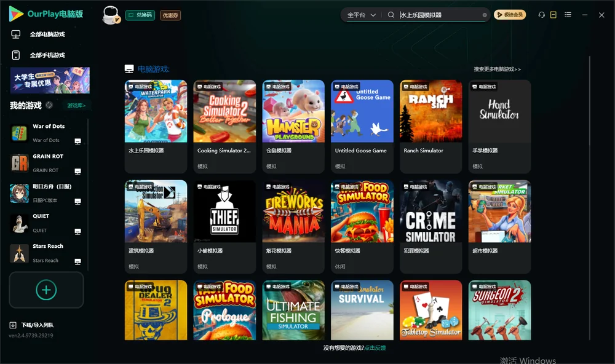Click the PC icon on GRAIN ROT row
This screenshot has height=364, width=615.
[77, 172]
